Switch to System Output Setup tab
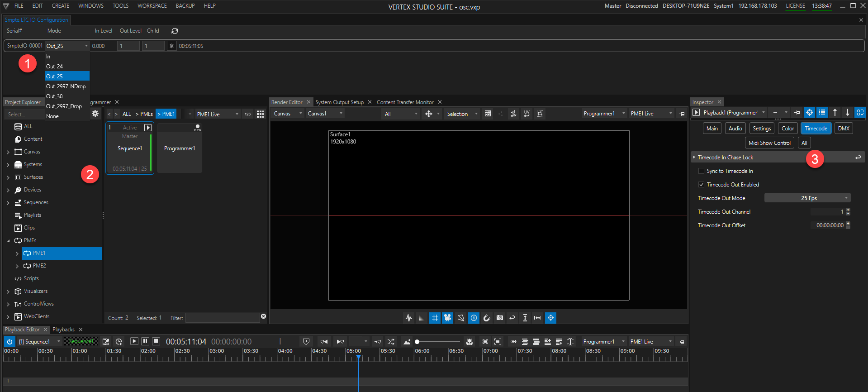868x392 pixels. pos(339,102)
